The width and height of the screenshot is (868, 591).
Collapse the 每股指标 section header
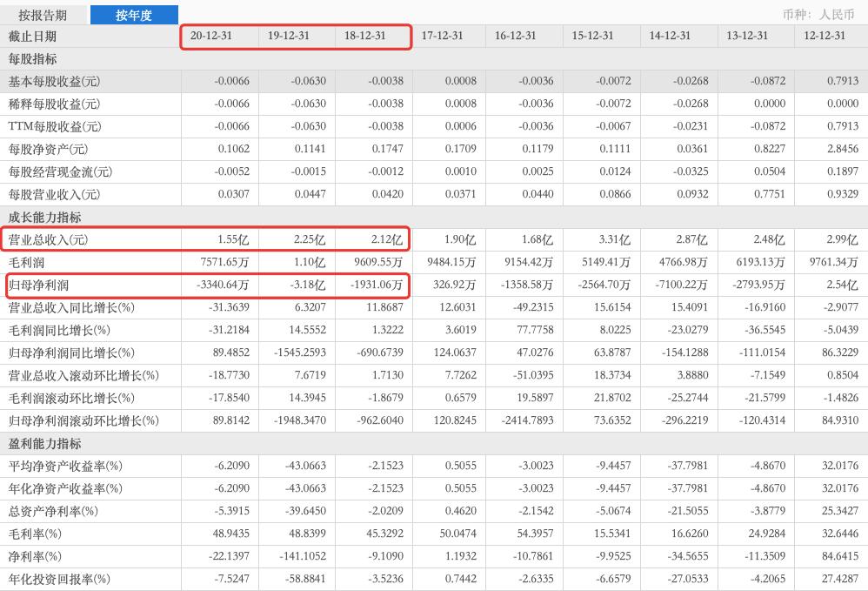[33, 58]
